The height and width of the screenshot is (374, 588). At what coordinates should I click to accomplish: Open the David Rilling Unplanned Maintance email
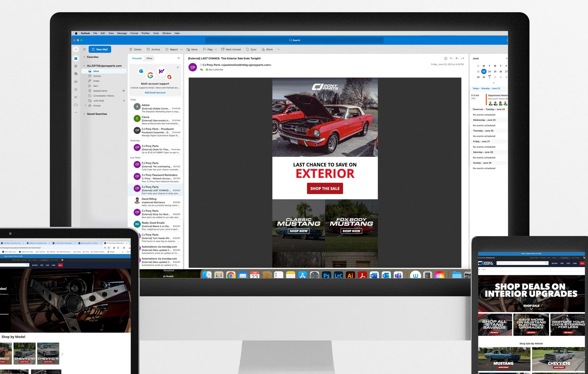coord(155,202)
